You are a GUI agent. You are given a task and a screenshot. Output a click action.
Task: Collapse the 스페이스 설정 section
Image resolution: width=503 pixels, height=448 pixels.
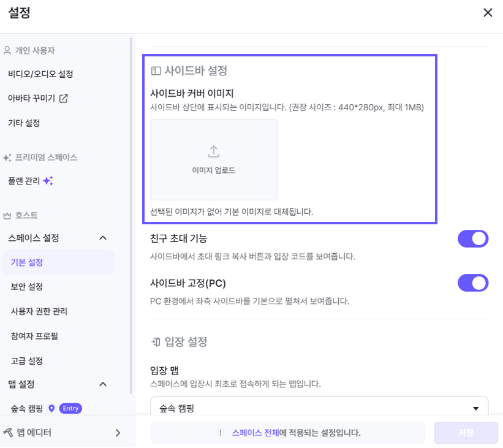103,238
